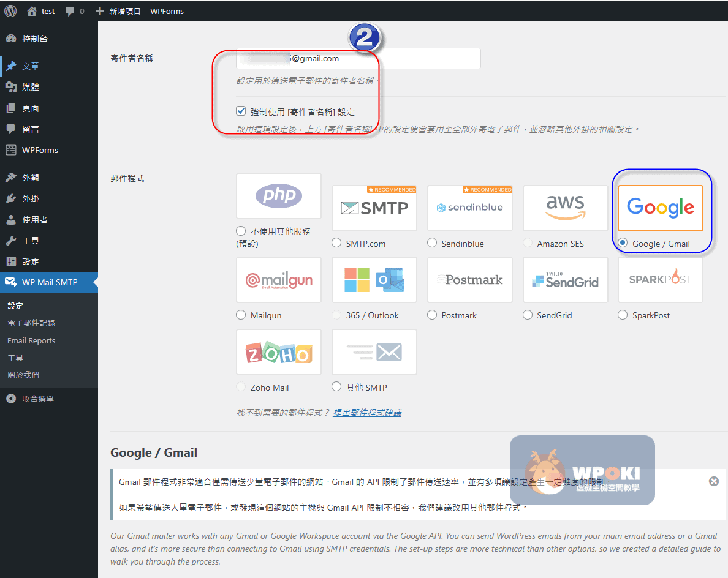Open the WPForms sidebar menu
Screen dimensions: 728x578
(x=40, y=150)
